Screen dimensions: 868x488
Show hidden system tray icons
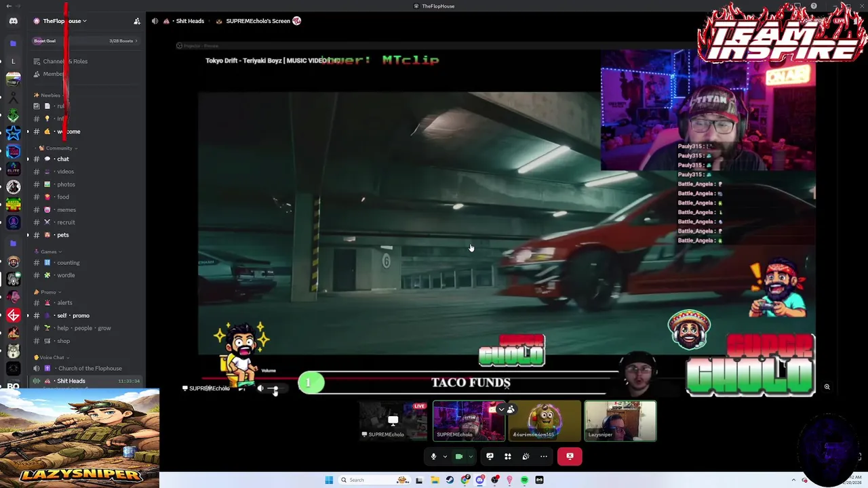(794, 480)
